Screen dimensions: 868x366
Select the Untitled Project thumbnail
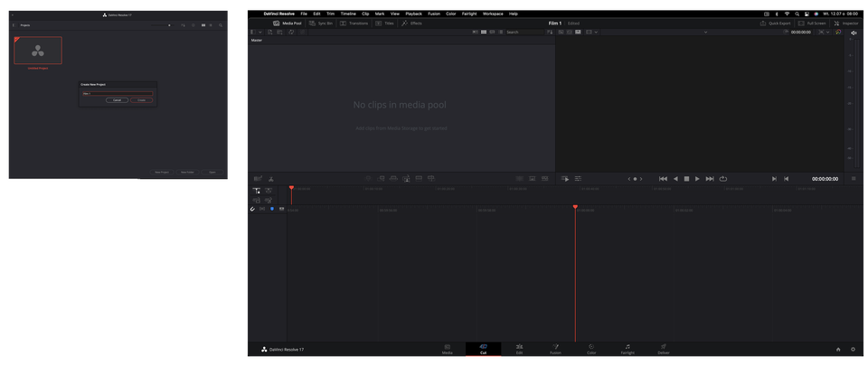click(38, 51)
